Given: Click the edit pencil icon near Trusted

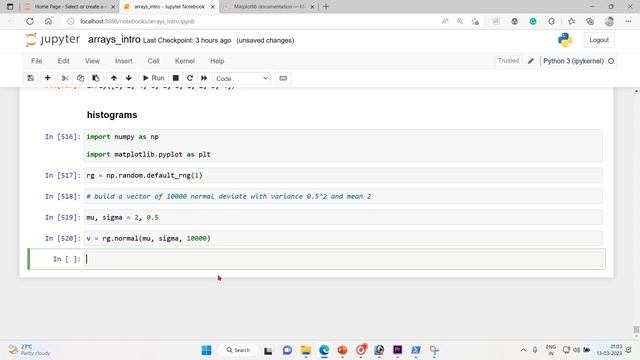Looking at the screenshot, I should coord(531,61).
